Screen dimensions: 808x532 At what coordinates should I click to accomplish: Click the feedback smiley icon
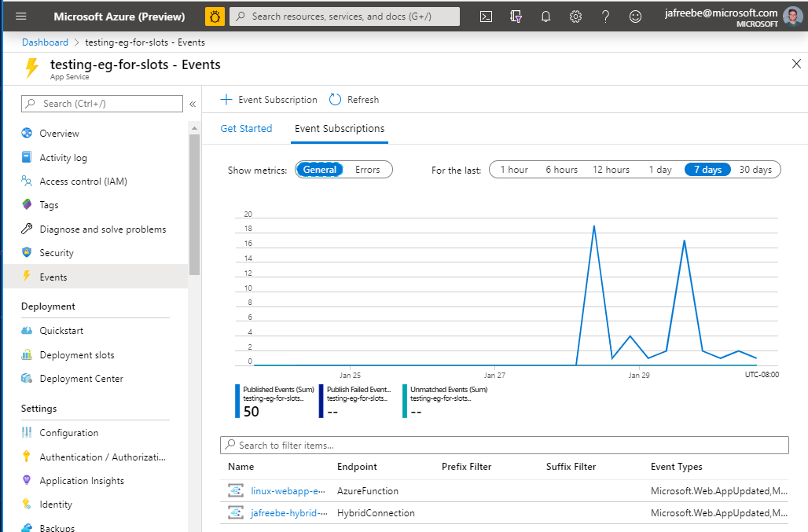(x=635, y=17)
